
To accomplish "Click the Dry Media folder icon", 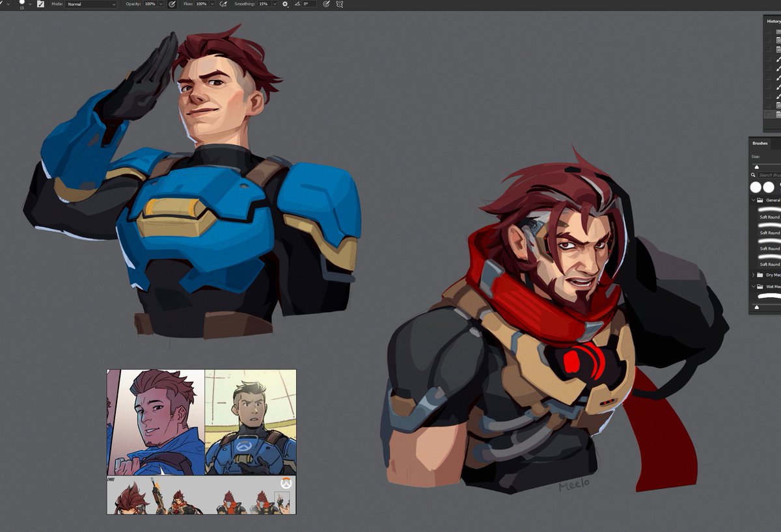I will pyautogui.click(x=760, y=275).
